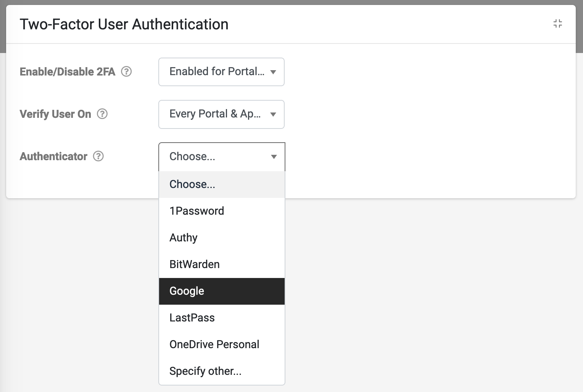Click the Two-Factor User Authentication title
Screen dimensions: 583x392
click(x=124, y=24)
